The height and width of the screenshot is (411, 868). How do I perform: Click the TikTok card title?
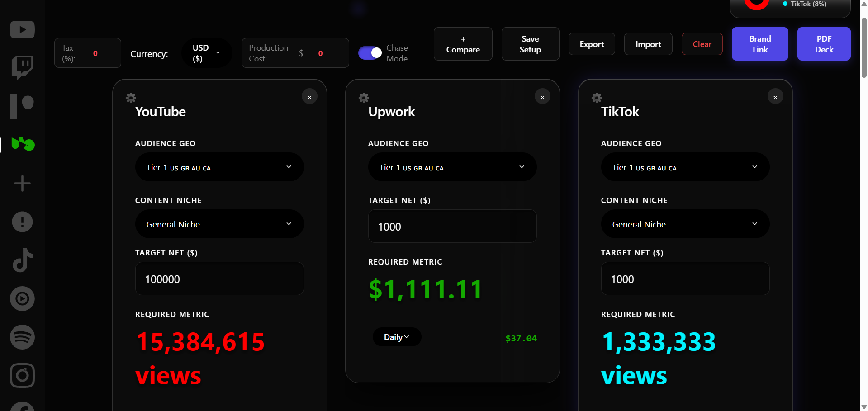[x=620, y=112]
